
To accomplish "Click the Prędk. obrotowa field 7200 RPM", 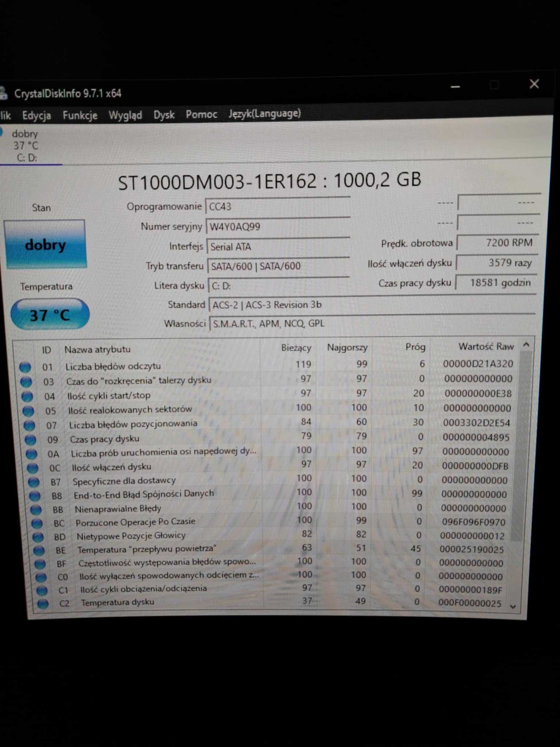I will click(498, 242).
